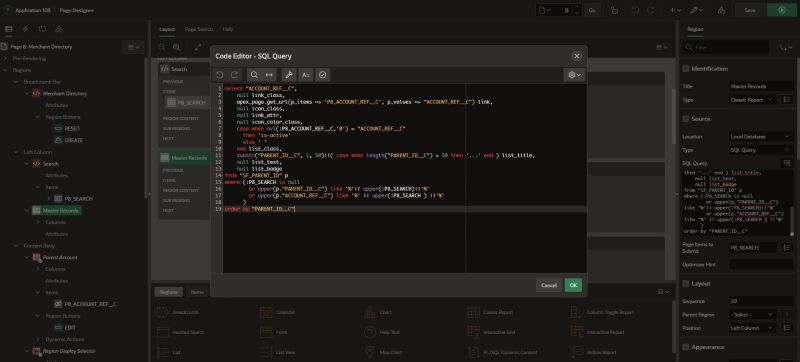Zoom out the layout view
The image size is (800, 362).
pos(162,47)
